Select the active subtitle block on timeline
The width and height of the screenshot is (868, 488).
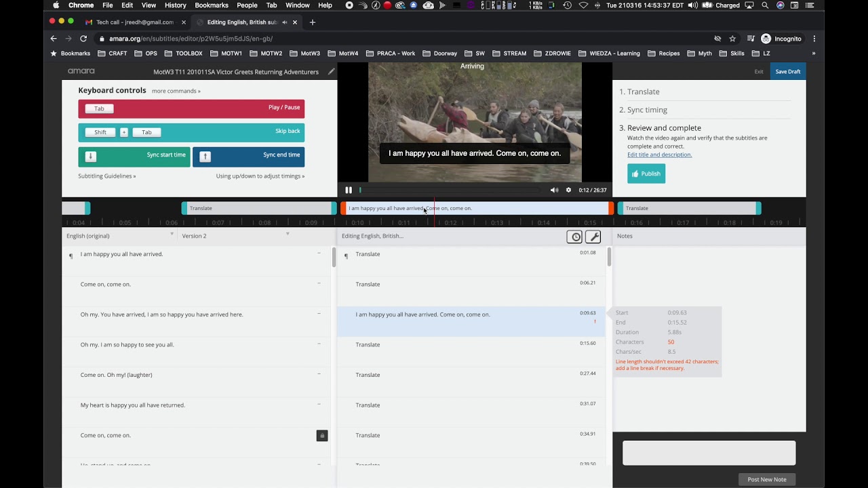pos(477,208)
